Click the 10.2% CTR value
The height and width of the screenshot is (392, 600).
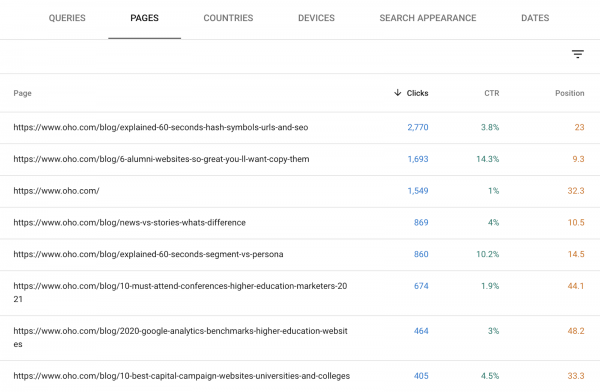tap(488, 254)
